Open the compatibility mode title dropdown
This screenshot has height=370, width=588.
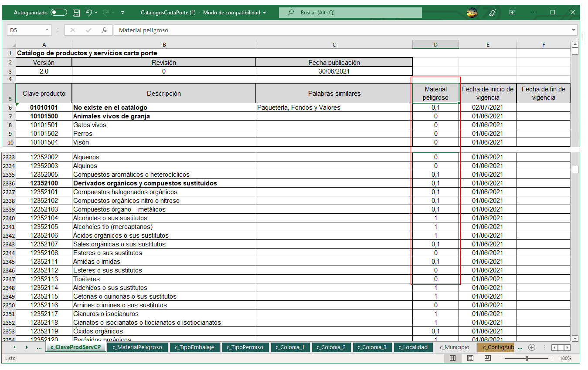click(264, 13)
